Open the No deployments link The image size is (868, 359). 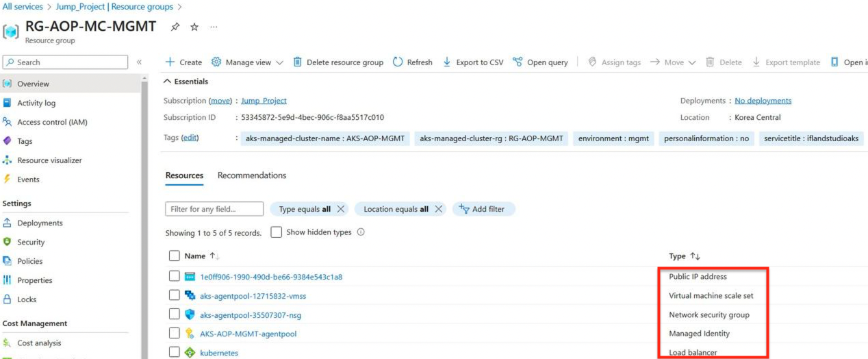point(763,101)
